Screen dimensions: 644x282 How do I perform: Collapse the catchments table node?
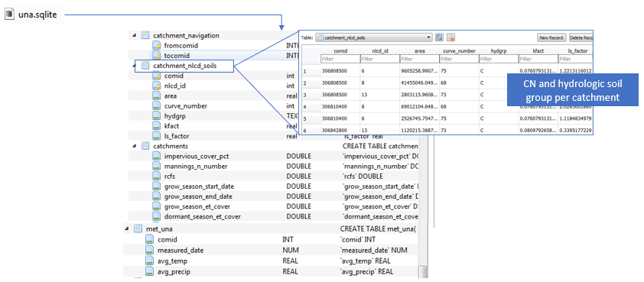[x=134, y=146]
